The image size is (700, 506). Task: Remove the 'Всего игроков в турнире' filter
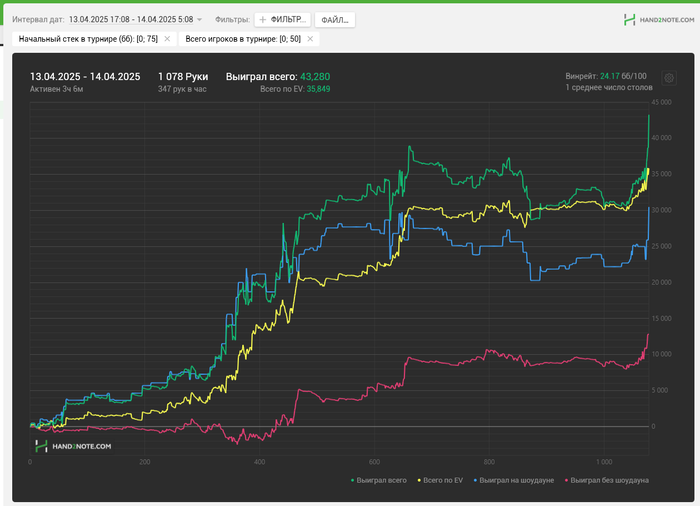(x=310, y=39)
